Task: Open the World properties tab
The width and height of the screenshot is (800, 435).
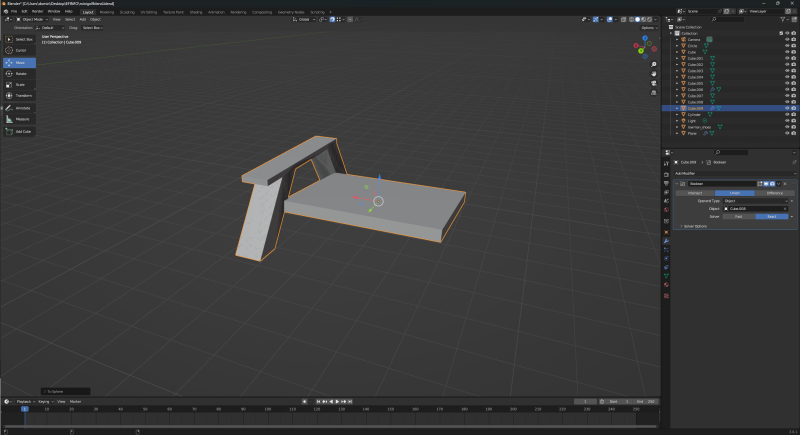Action: click(666, 210)
